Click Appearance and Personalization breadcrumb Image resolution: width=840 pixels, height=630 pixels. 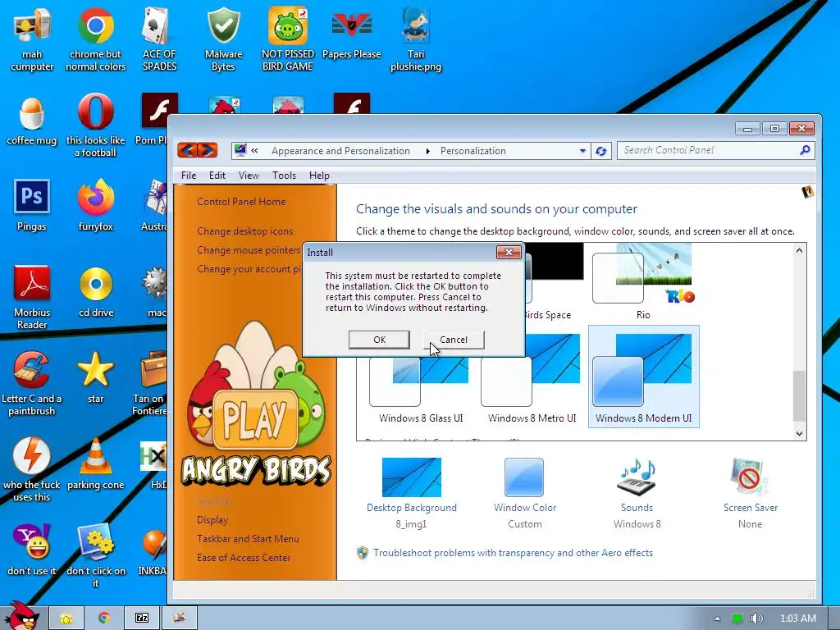tap(340, 151)
